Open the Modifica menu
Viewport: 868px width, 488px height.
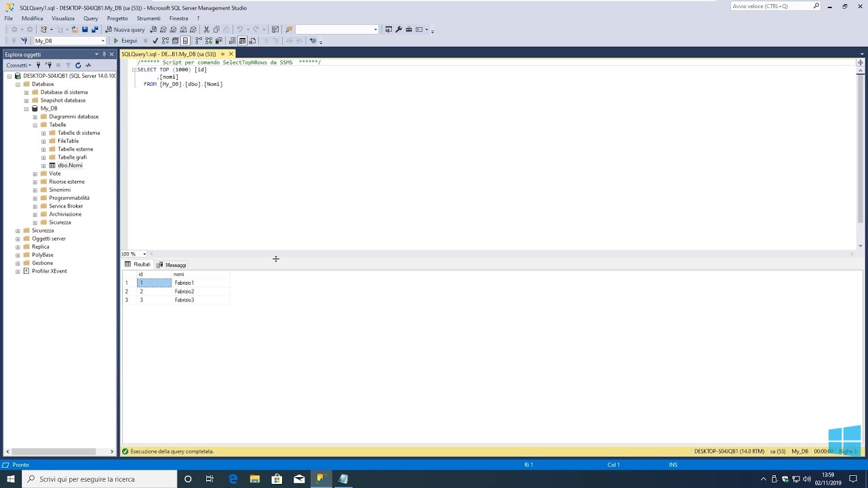click(x=32, y=18)
